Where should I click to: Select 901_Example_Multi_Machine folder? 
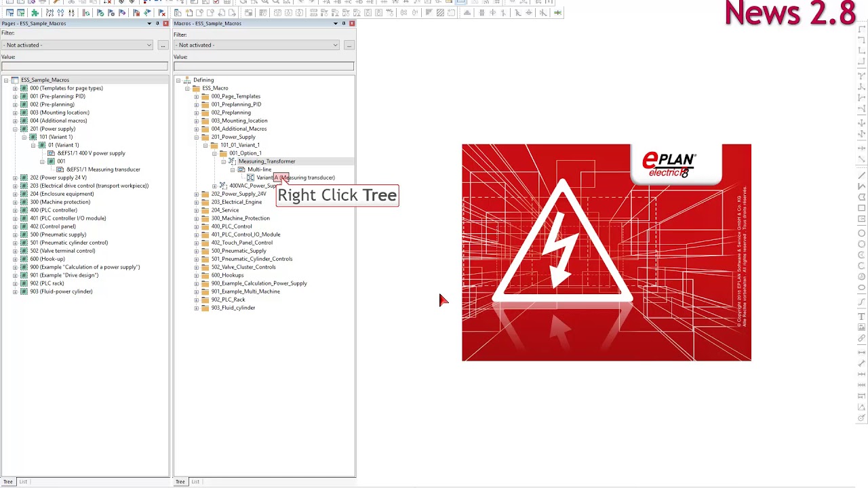tap(245, 291)
